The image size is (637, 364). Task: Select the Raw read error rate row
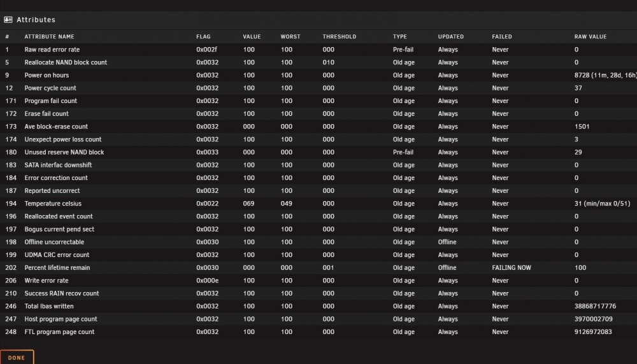(318, 50)
